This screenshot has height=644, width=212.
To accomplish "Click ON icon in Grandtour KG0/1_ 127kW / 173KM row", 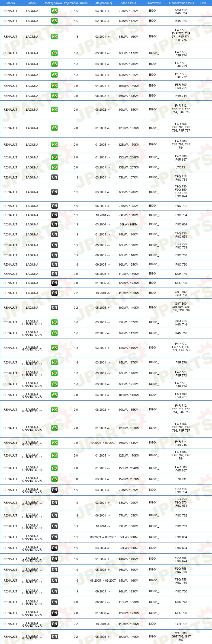I will point(54,613).
